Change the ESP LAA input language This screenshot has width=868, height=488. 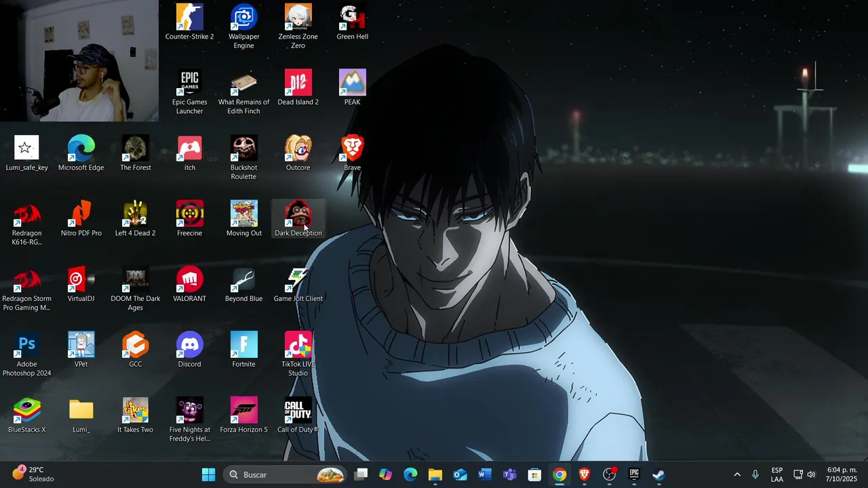777,474
